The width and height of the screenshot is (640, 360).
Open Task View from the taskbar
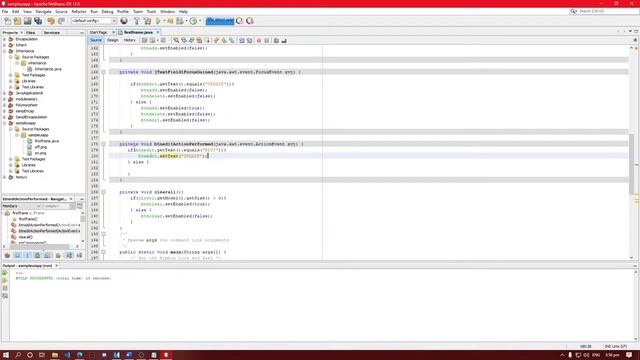(x=42, y=355)
